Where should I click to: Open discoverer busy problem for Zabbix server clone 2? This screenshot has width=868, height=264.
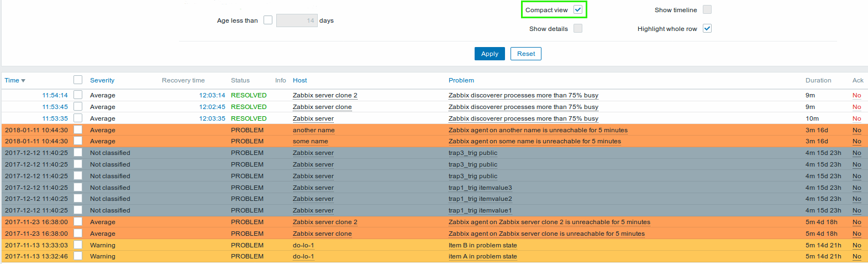pos(523,95)
